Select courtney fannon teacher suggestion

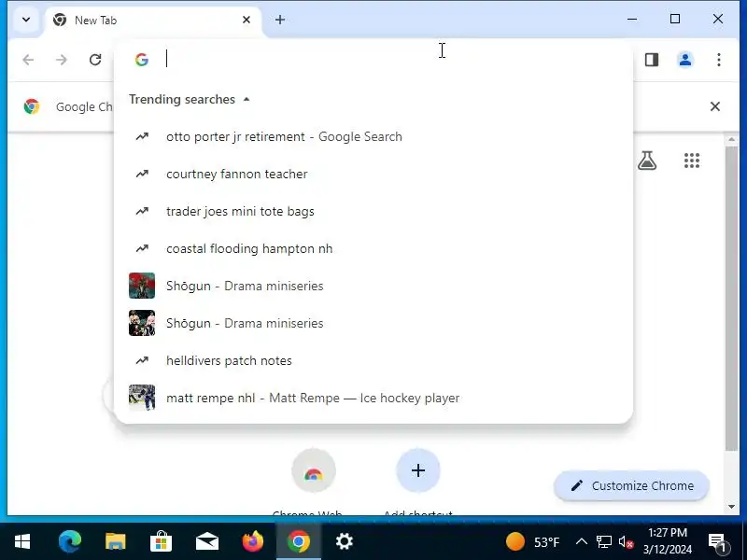373,174
